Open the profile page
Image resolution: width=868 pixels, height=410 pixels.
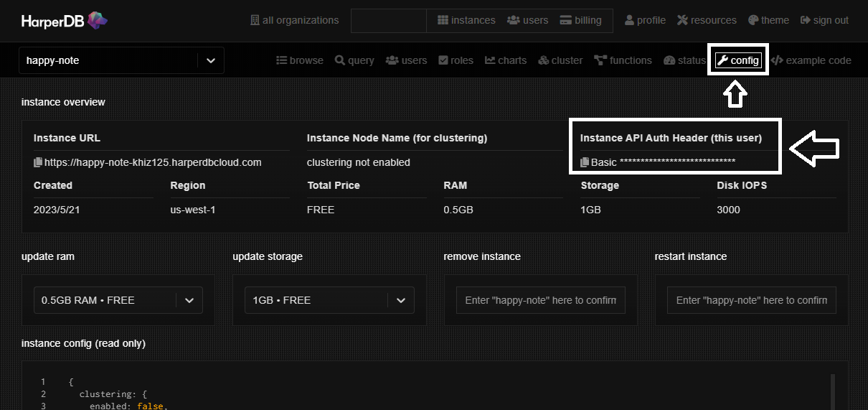click(x=645, y=20)
